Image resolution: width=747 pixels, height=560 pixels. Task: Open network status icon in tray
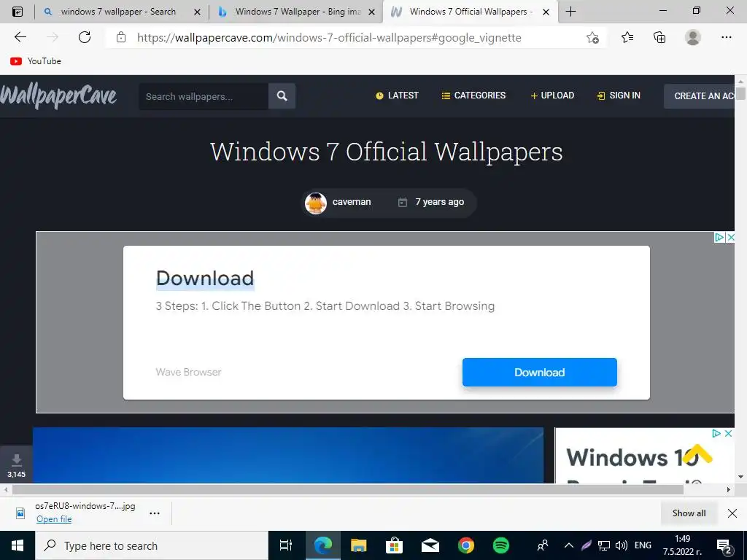(603, 545)
